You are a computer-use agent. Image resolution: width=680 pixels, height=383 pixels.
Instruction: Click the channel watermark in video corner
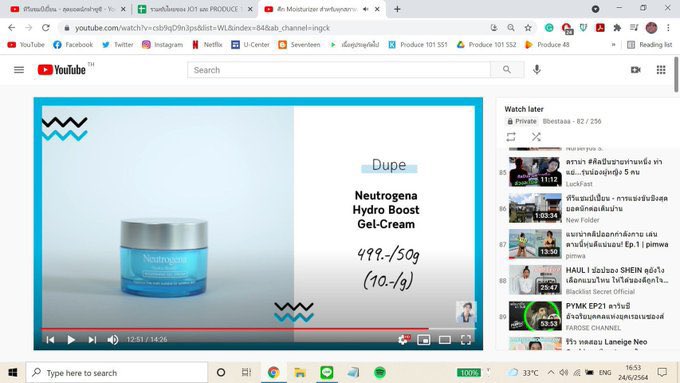[x=466, y=312]
